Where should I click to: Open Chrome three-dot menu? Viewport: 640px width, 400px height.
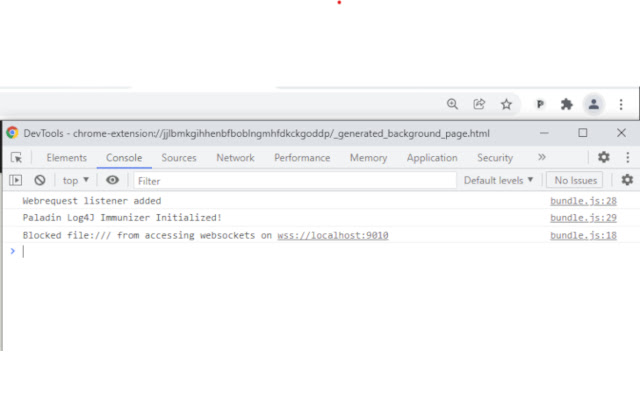[x=621, y=104]
